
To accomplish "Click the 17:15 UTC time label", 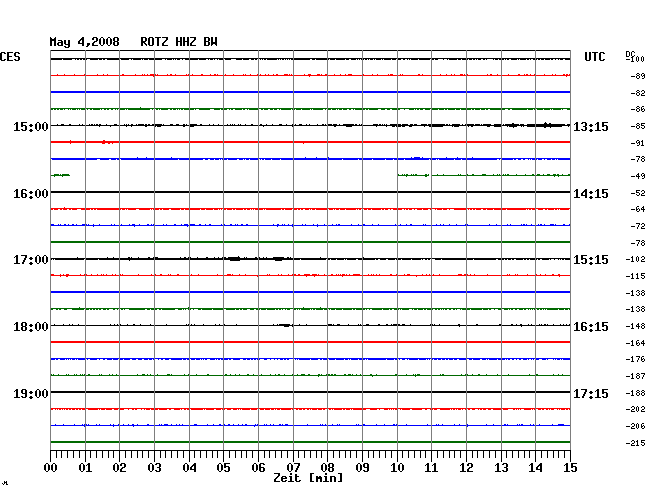I will pyautogui.click(x=591, y=393).
